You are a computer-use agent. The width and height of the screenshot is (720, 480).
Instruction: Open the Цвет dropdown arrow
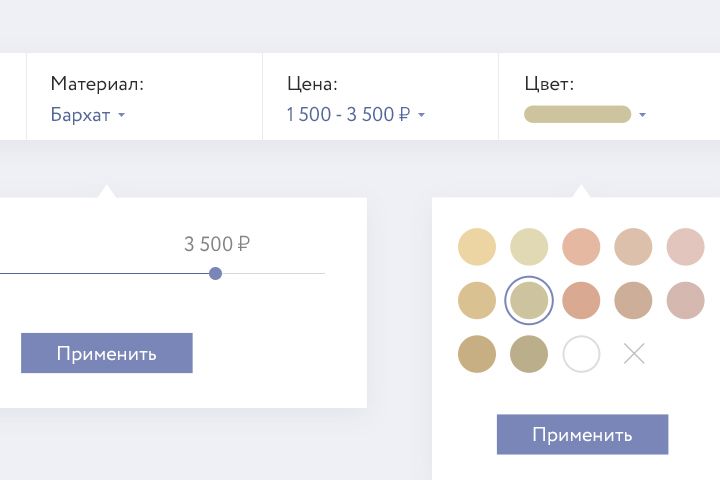point(642,115)
